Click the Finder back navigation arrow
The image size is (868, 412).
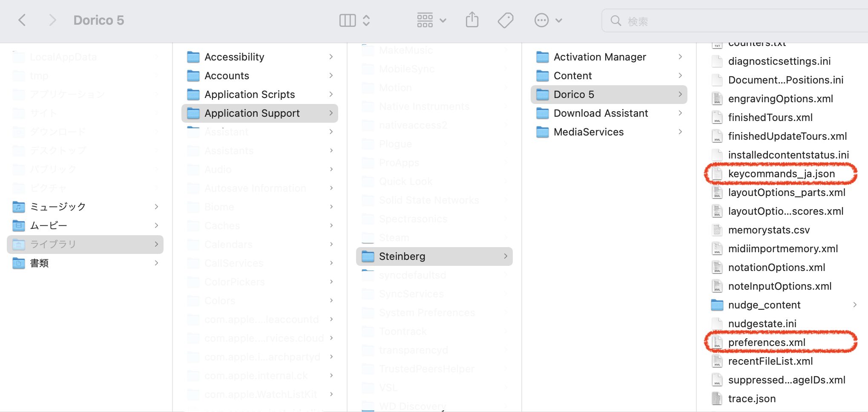22,20
